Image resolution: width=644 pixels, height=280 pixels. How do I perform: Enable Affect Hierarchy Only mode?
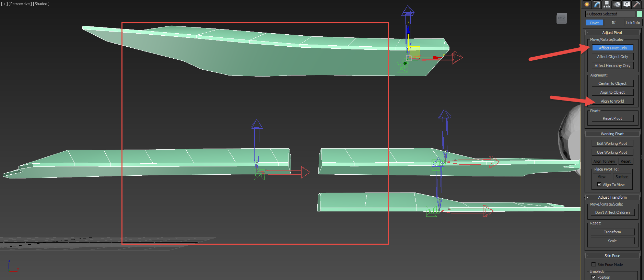[x=613, y=66]
